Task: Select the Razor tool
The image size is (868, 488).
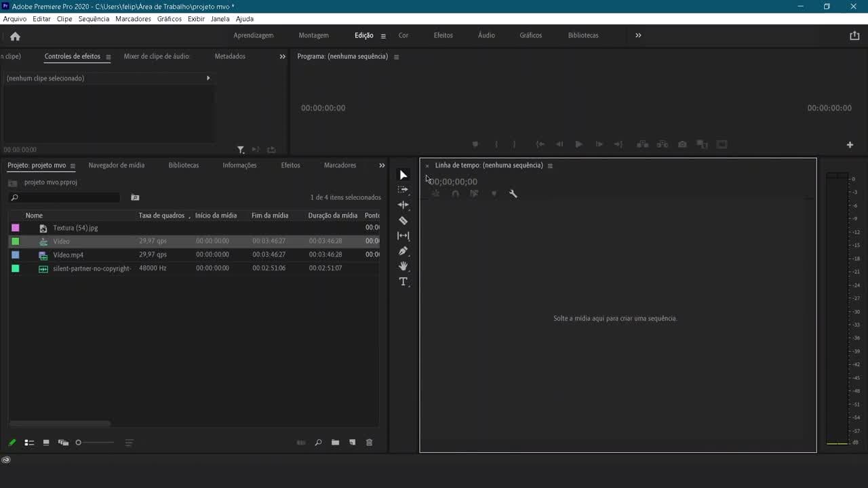Action: (403, 220)
